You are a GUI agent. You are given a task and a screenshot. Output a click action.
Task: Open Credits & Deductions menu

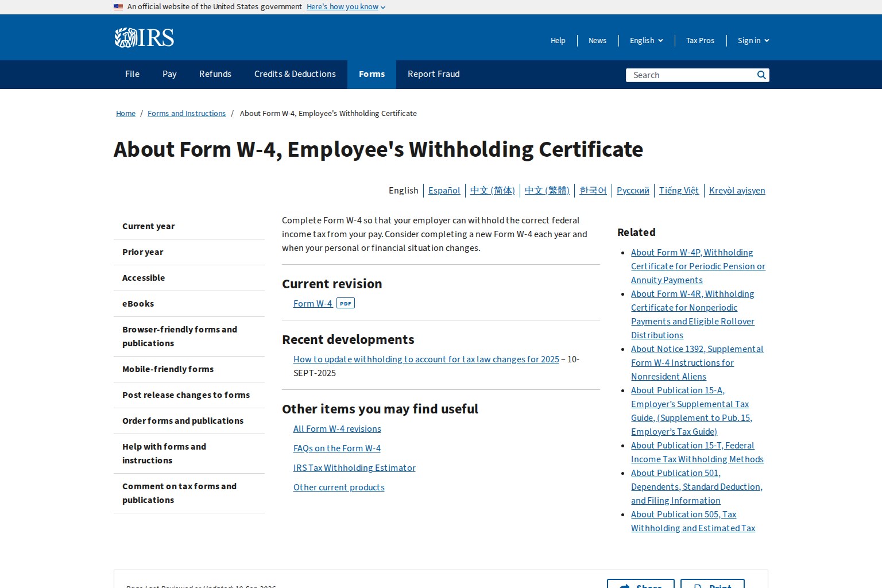pos(295,74)
